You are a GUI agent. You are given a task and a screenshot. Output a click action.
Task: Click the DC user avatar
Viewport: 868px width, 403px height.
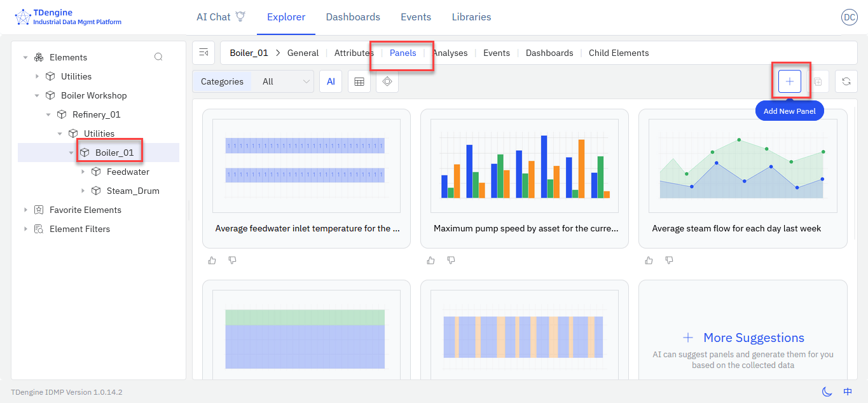point(849,17)
